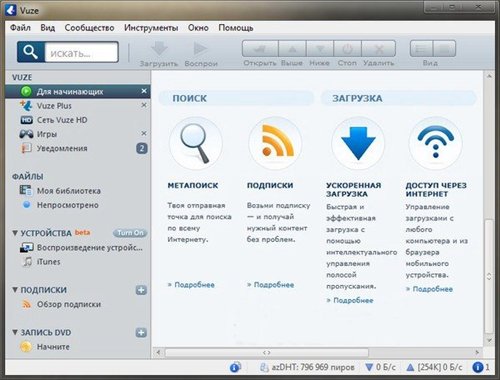Viewport: 500px width, 380px height.
Task: Click the info icon in status bar
Action: pyautogui.click(x=236, y=367)
